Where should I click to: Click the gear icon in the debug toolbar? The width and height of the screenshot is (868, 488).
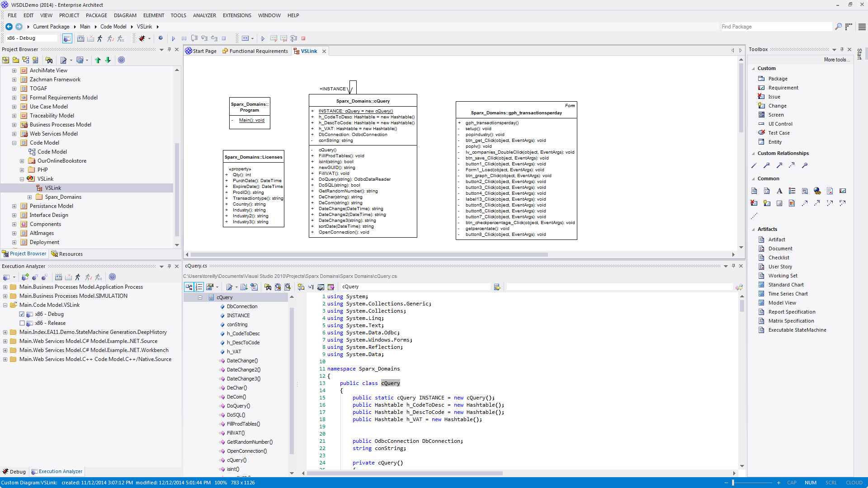tap(160, 38)
